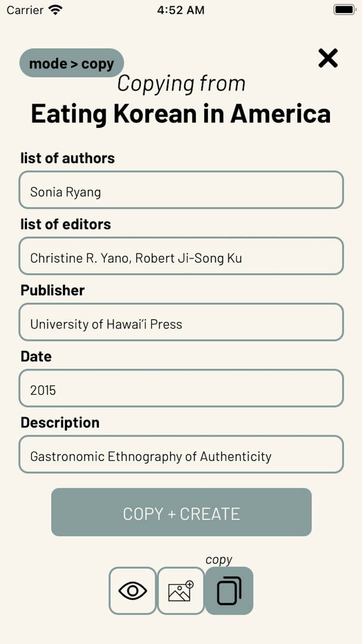This screenshot has width=362, height=644.
Task: Tap the 'list of authors' label
Action: (68, 158)
